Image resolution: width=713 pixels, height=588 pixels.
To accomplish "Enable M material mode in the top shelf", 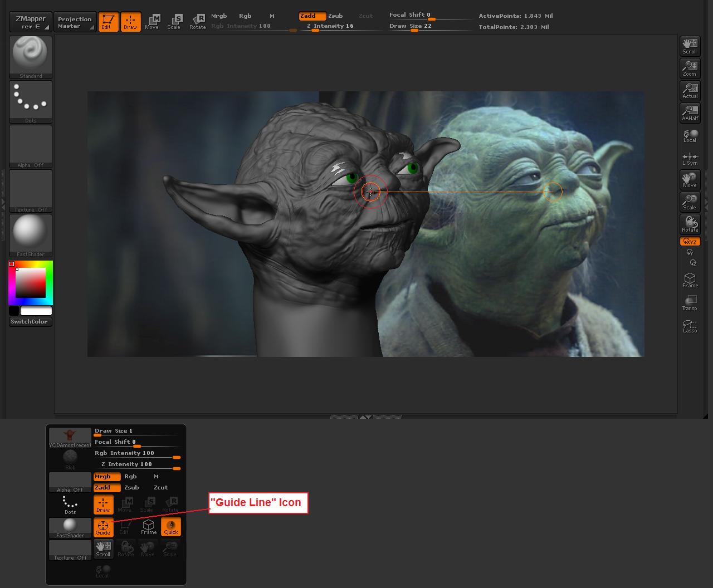I will [272, 16].
